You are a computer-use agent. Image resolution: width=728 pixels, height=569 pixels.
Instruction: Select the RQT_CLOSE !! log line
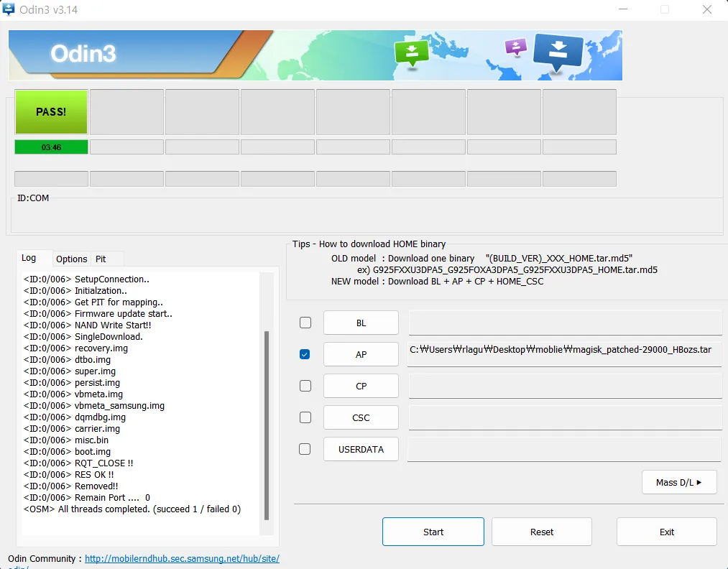point(78,463)
